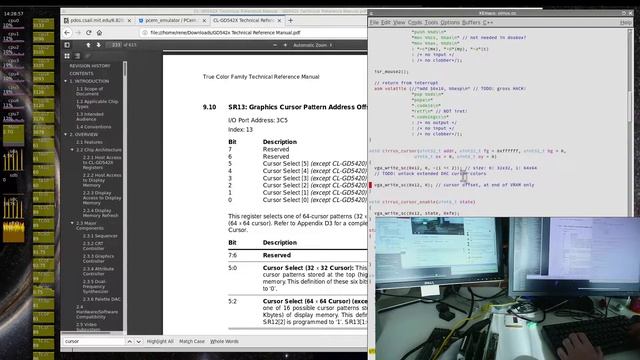Open the Emacs Edit menu
Viewport: 640px width, 360px height.
386,22
